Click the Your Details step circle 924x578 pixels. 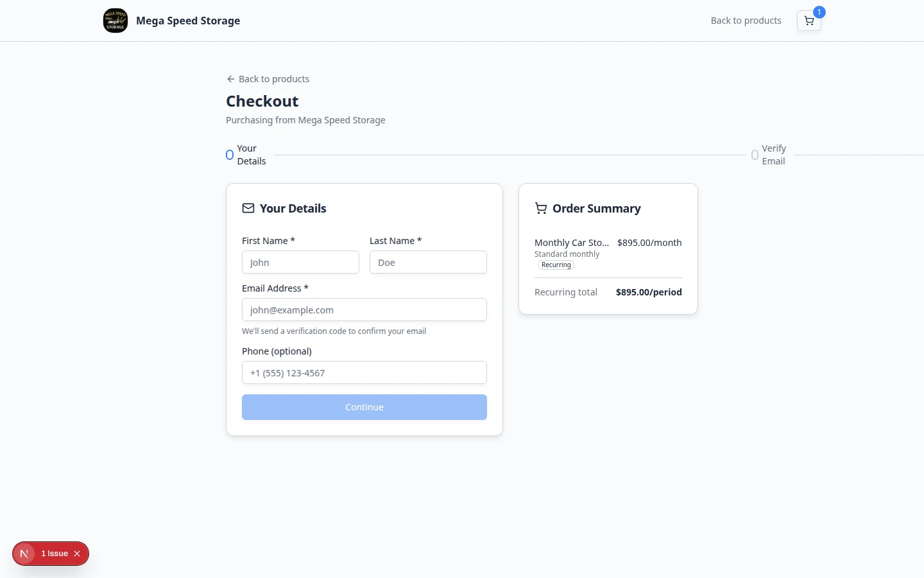[x=230, y=155]
